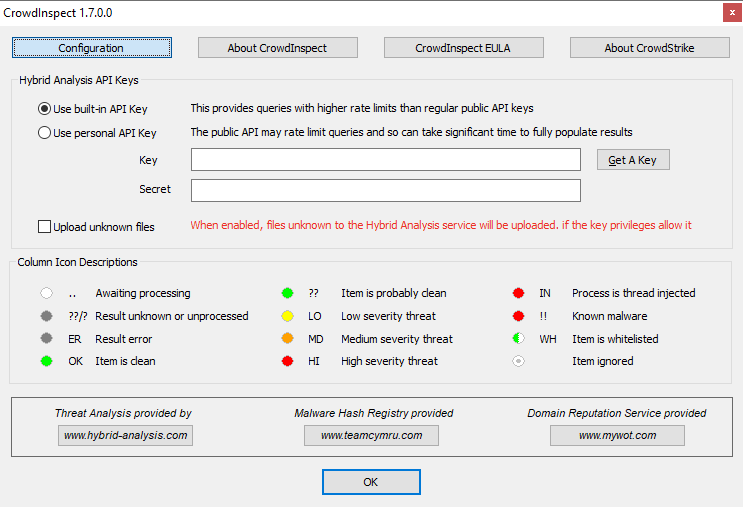The width and height of the screenshot is (743, 507).
Task: Click text about public API rate limiting
Action: point(411,132)
